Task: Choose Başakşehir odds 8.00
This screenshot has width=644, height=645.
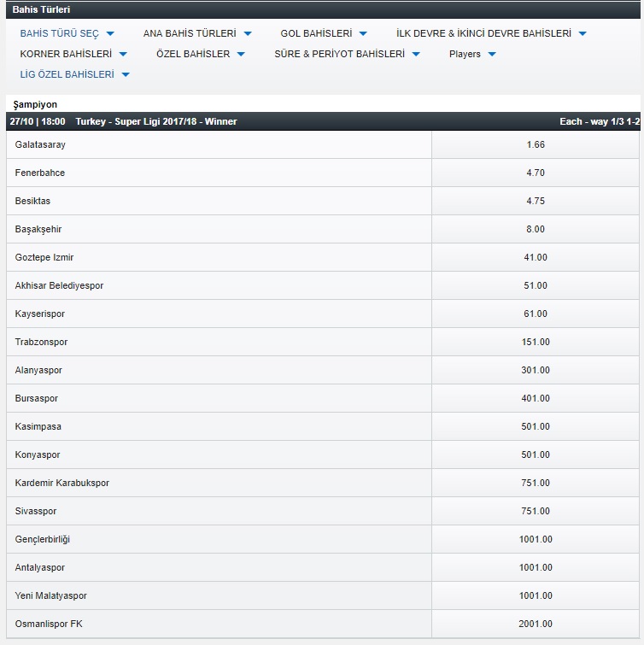Action: (x=536, y=229)
